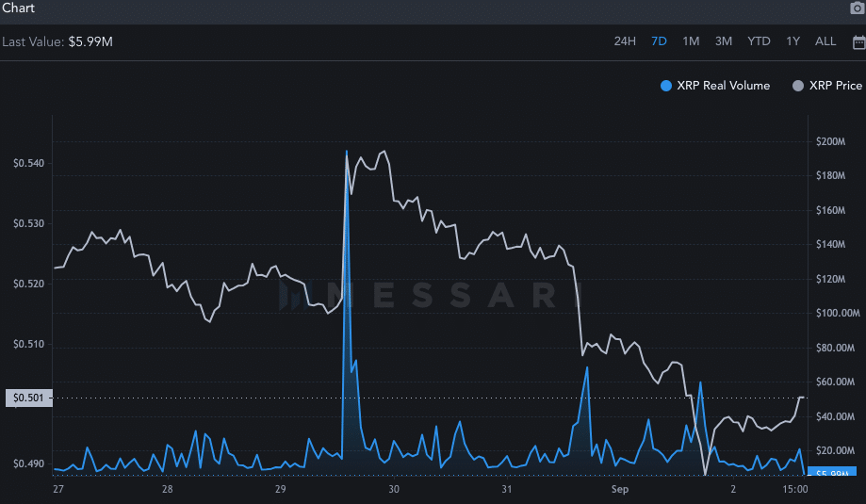
Task: Show the 1Y time range
Action: tap(792, 41)
